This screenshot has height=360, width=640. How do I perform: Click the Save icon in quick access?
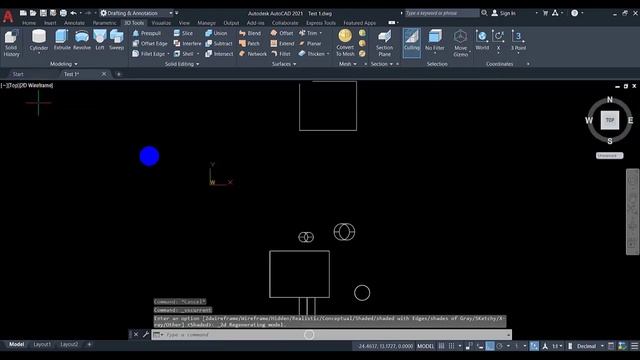click(43, 13)
